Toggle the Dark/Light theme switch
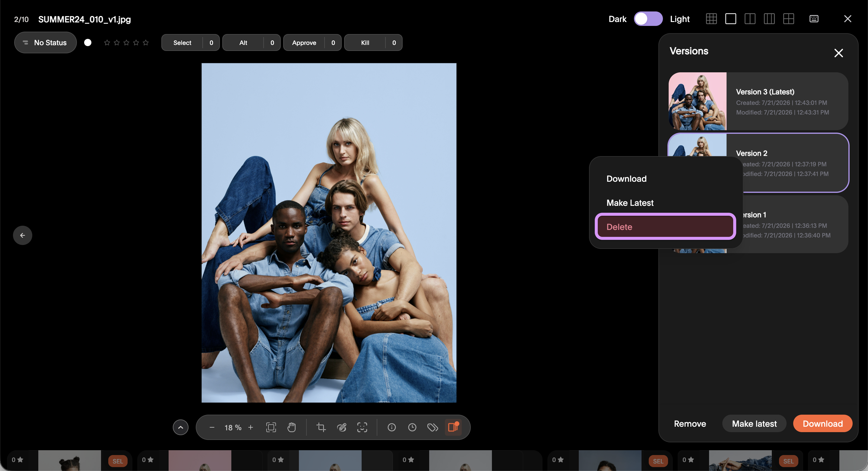The width and height of the screenshot is (868, 471). click(648, 19)
